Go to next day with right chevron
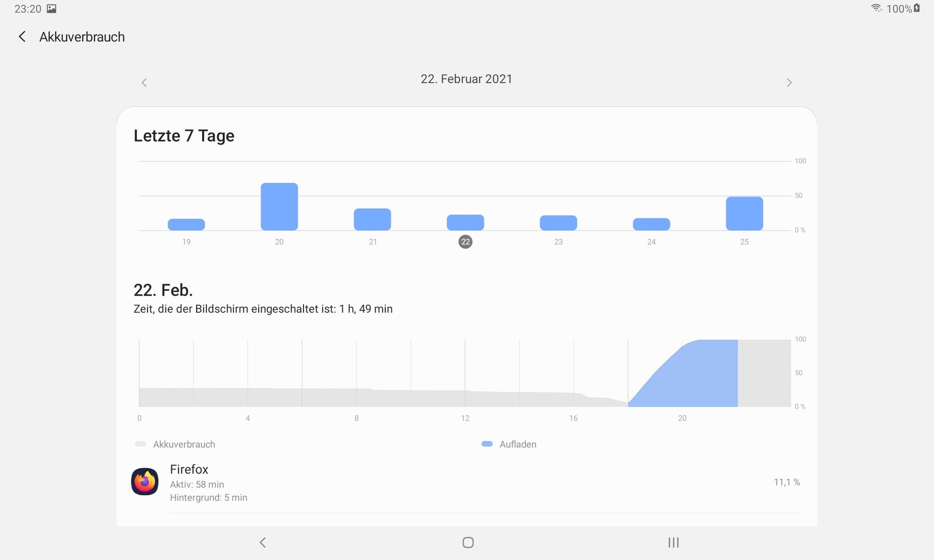Screen dimensions: 934x560 [x=789, y=83]
